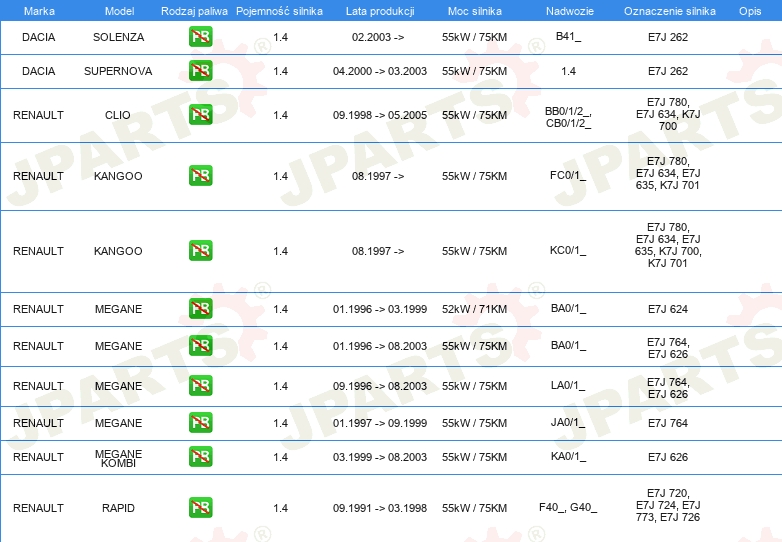Click fuel icon in the Megane Kombi row

click(200, 457)
